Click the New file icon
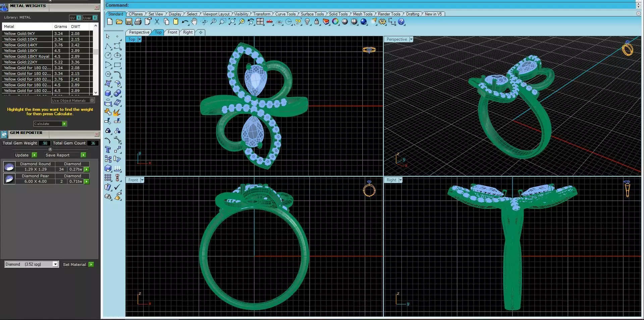644x320 pixels. tap(110, 22)
